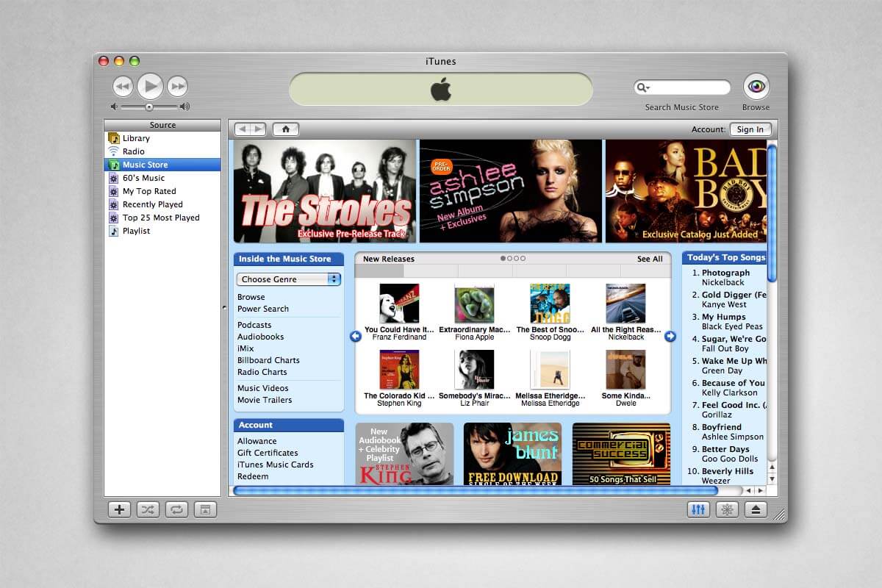The width and height of the screenshot is (882, 588).
Task: Open the Ashlee Simpson album banner
Action: click(x=511, y=191)
